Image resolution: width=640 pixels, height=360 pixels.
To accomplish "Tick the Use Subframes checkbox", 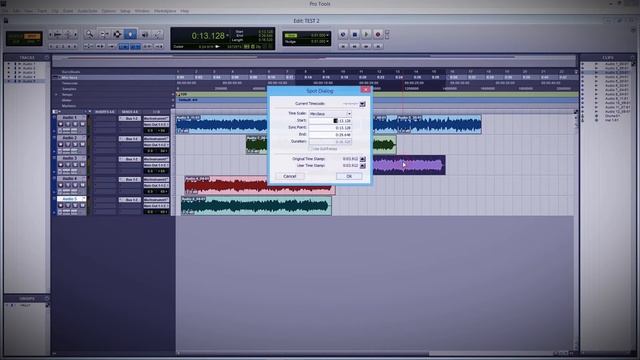I will tap(311, 149).
